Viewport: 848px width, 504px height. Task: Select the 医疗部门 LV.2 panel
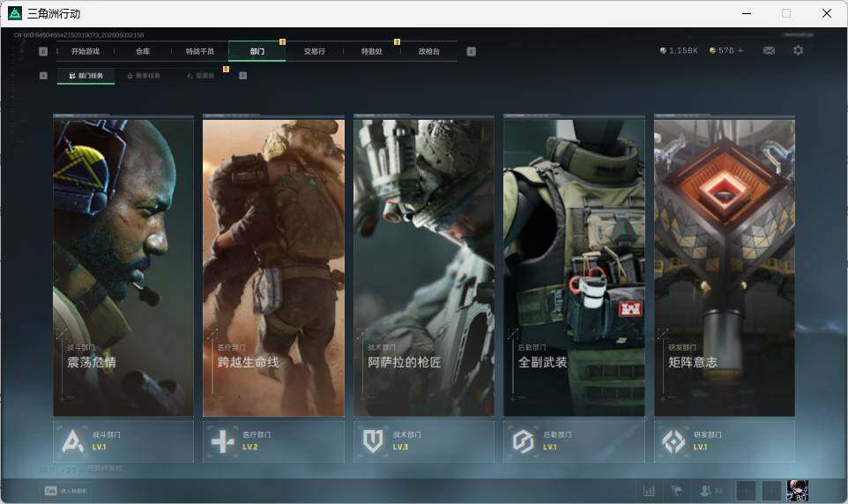[x=273, y=441]
